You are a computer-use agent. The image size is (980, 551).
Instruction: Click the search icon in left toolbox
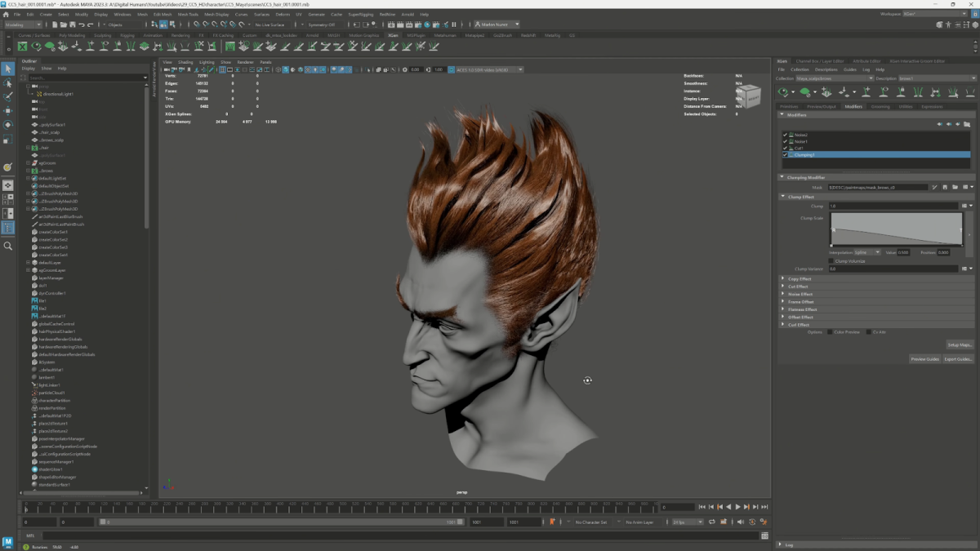click(8, 246)
